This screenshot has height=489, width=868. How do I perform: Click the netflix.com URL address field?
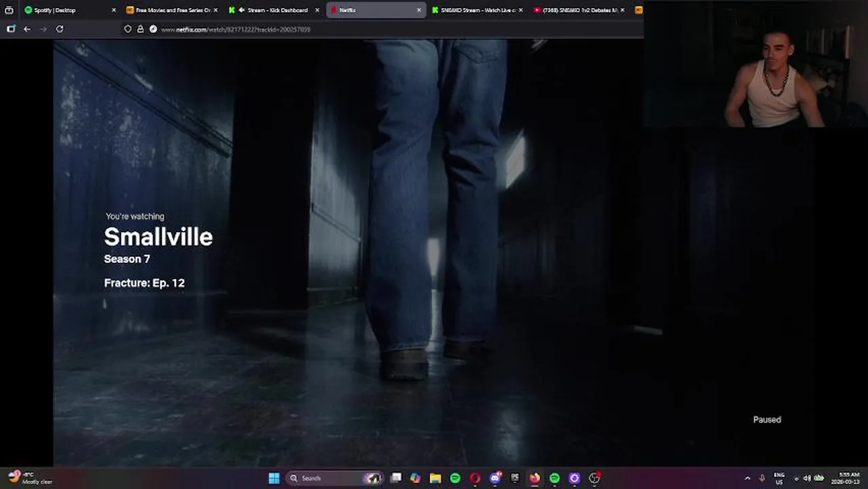pyautogui.click(x=235, y=29)
